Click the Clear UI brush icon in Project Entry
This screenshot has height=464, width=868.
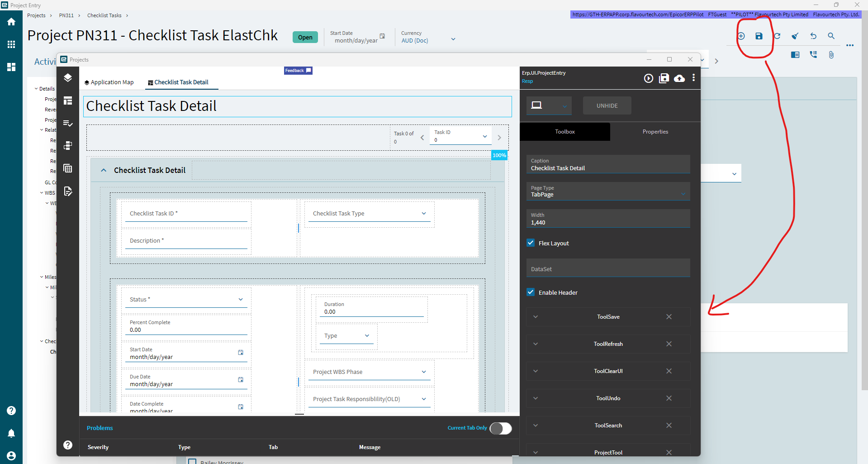coord(795,36)
